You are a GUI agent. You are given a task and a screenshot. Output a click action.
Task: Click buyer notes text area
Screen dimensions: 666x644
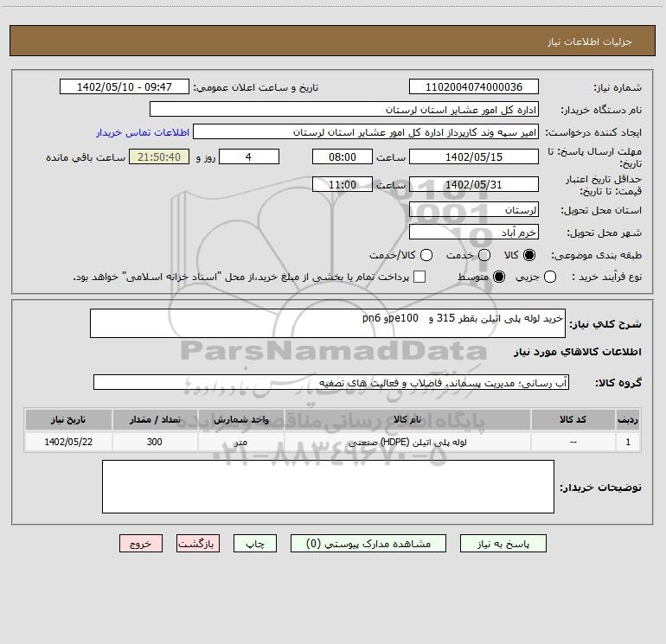pyautogui.click(x=328, y=487)
